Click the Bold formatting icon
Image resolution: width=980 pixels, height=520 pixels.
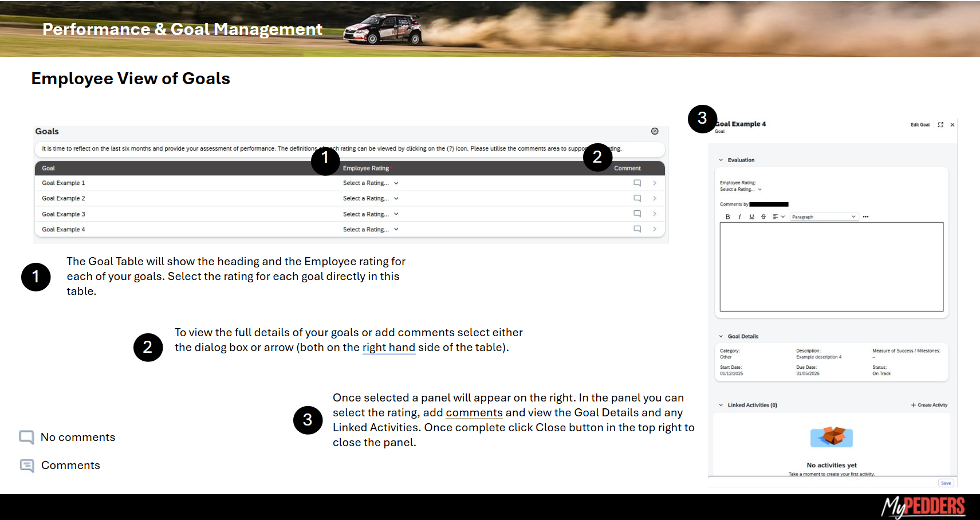pos(727,217)
